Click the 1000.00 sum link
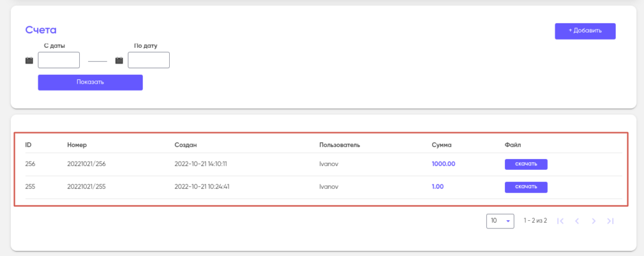This screenshot has width=644, height=256. pos(443,164)
